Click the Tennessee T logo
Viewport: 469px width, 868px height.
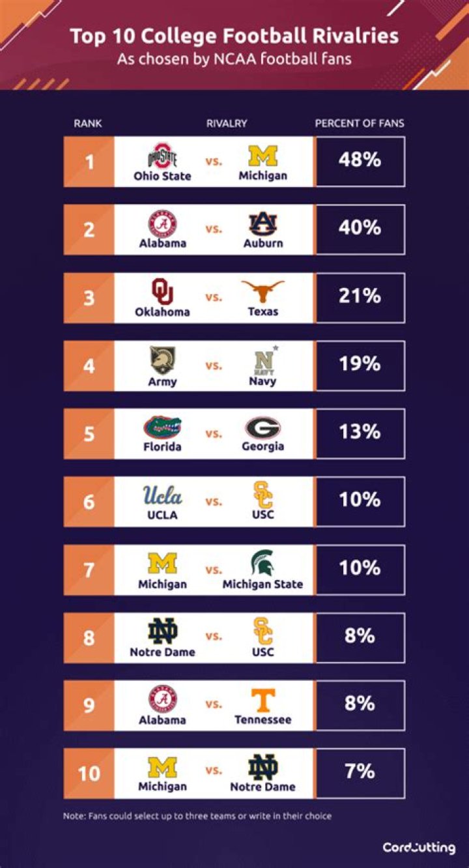point(263,700)
